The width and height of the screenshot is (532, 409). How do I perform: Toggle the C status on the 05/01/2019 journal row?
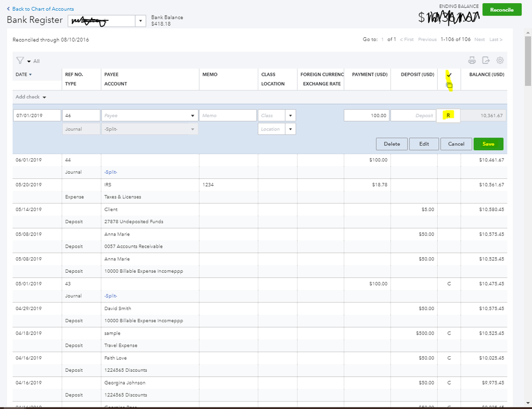[x=449, y=284]
